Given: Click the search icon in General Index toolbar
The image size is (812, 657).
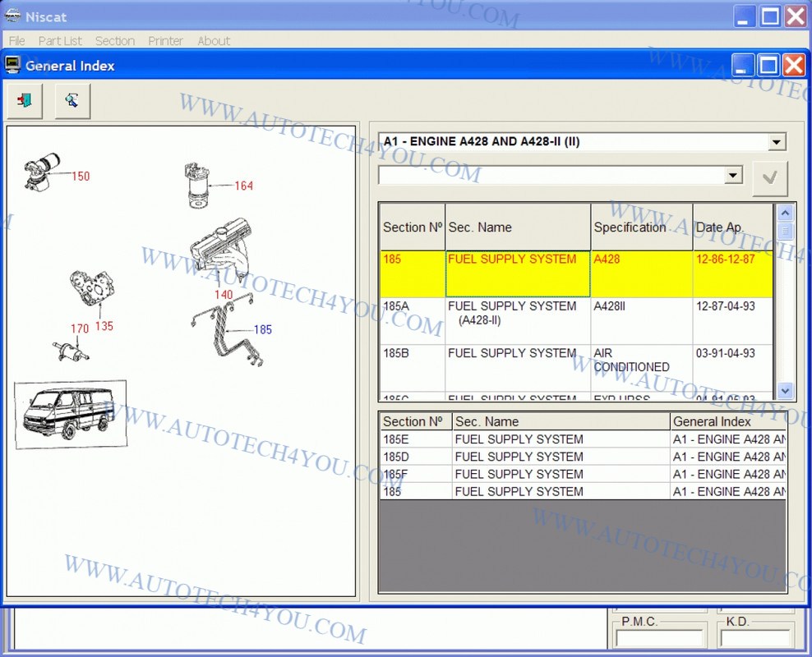Looking at the screenshot, I should pyautogui.click(x=72, y=101).
